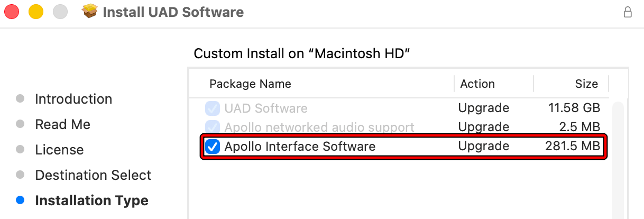Image resolution: width=644 pixels, height=219 pixels.
Task: Click the yellow minimize window button
Action: [36, 12]
